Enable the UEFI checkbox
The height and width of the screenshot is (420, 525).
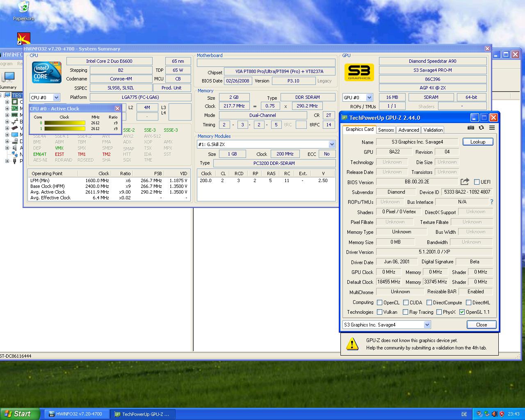[x=477, y=182]
